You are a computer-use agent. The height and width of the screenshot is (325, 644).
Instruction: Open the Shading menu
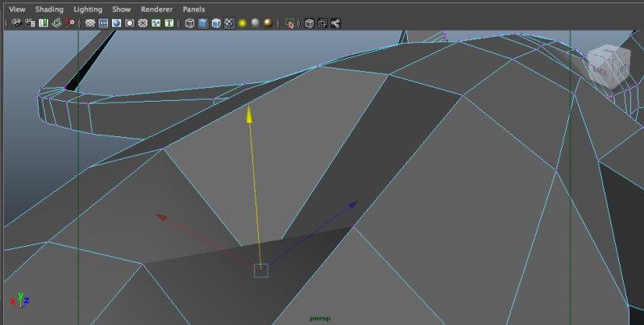tap(48, 9)
